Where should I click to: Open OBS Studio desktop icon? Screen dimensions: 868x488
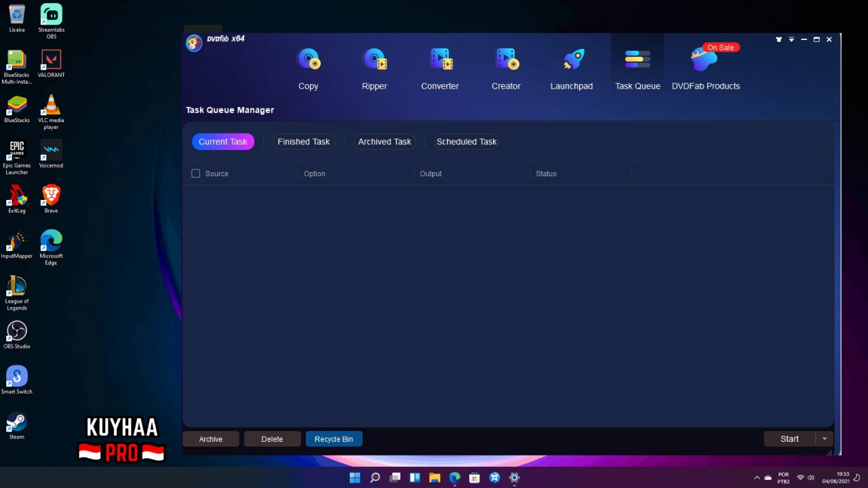click(x=17, y=335)
